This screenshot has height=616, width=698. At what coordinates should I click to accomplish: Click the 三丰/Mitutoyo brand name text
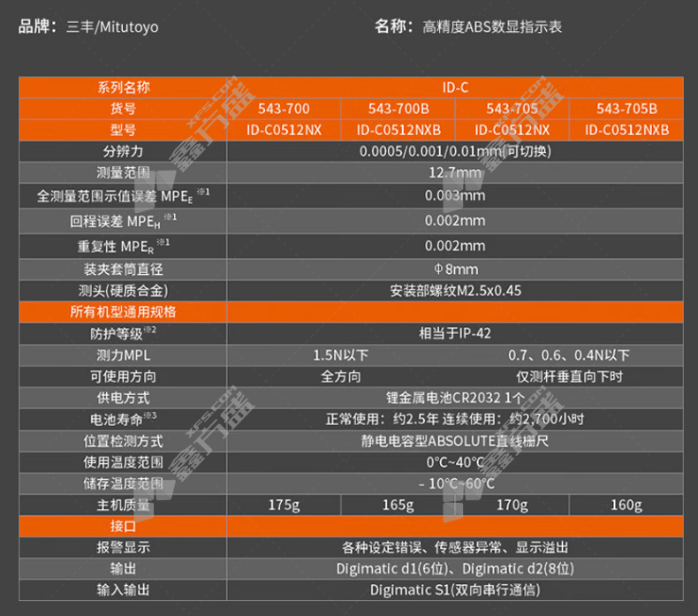click(x=112, y=27)
